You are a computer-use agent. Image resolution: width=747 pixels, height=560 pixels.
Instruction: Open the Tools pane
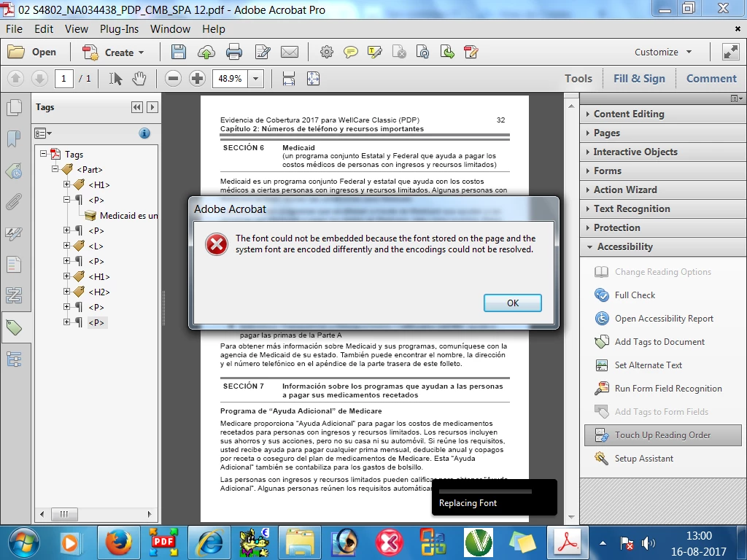[x=578, y=79]
